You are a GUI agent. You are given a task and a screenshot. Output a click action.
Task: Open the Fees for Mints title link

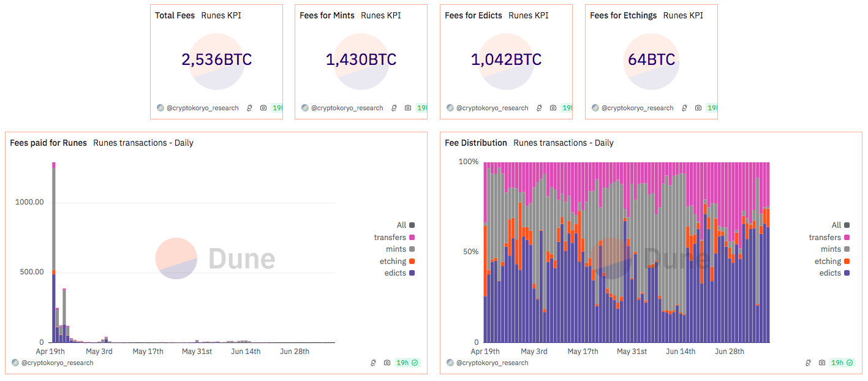pyautogui.click(x=327, y=15)
